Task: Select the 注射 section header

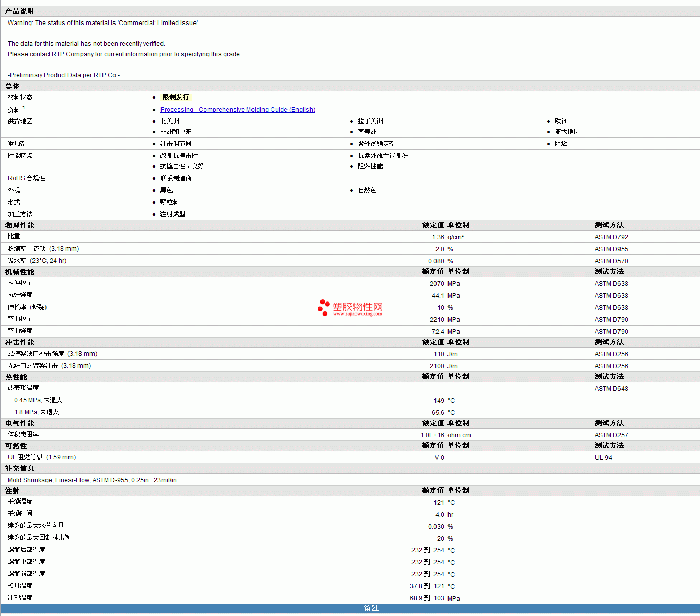Action: tap(13, 491)
